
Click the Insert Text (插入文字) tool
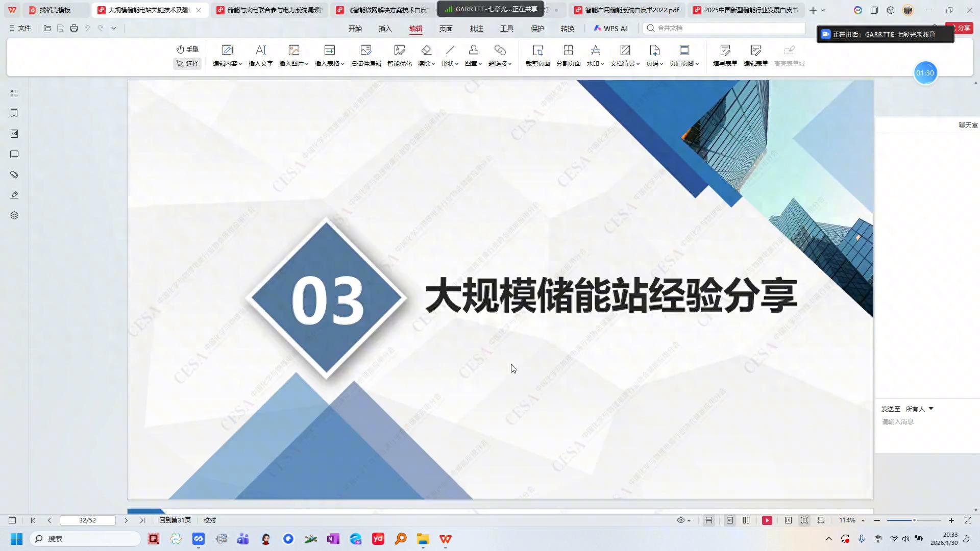[260, 56]
